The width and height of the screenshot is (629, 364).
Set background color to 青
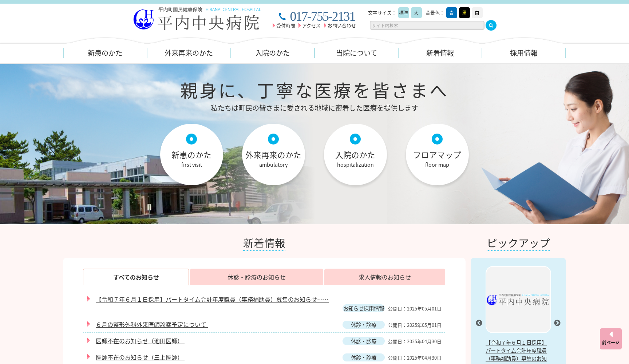[x=451, y=12]
